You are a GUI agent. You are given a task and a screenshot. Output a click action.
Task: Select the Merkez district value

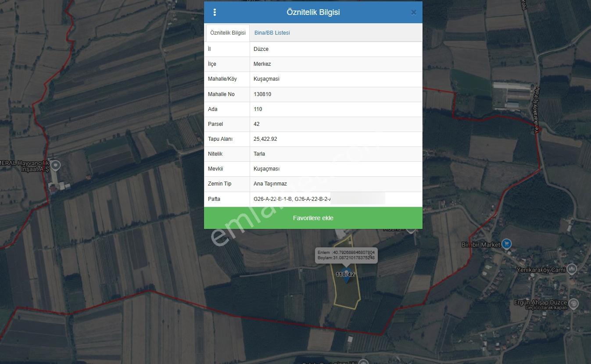tap(262, 64)
